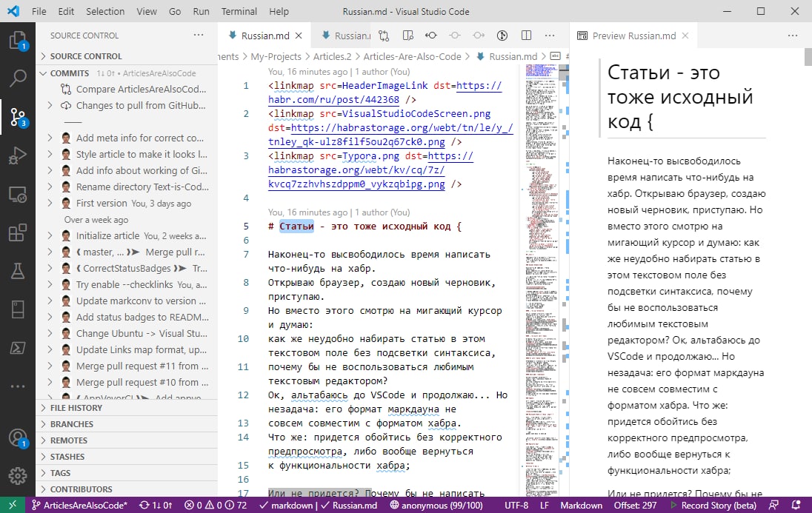This screenshot has width=812, height=513.
Task: Click the git circle icon in editor toolbar
Action: point(502,36)
